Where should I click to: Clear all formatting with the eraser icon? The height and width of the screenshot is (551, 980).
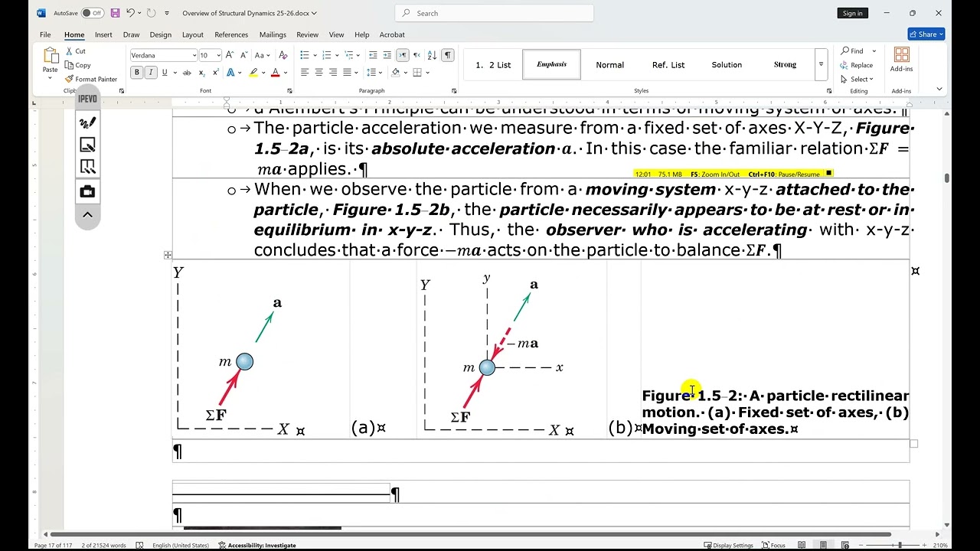coord(283,55)
